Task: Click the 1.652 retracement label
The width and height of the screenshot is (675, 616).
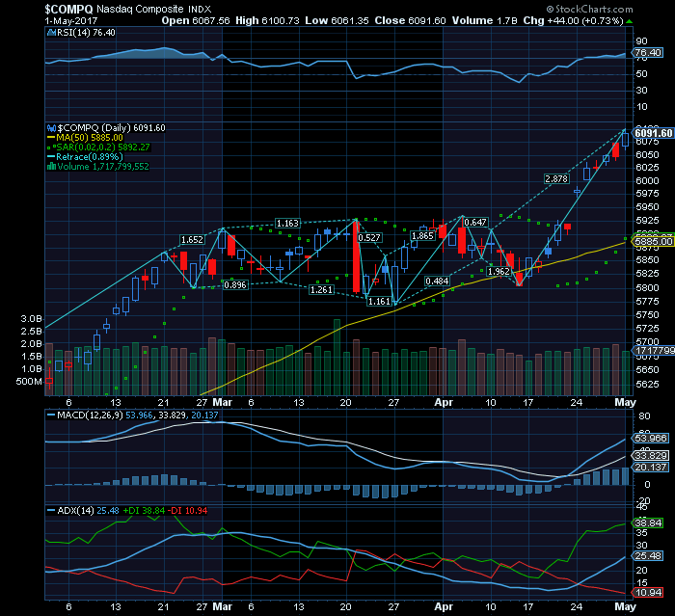Action: coord(192,240)
